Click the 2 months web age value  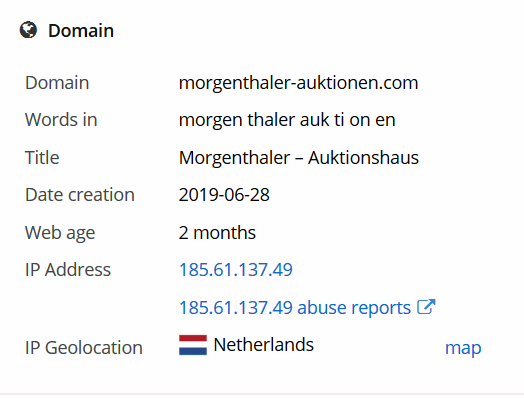point(217,233)
